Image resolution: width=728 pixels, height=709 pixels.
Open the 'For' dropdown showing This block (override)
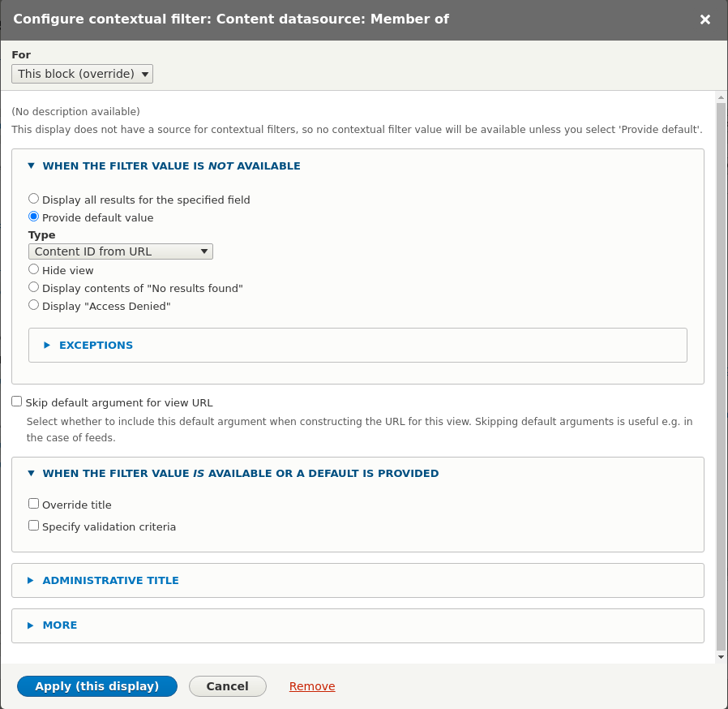point(81,73)
